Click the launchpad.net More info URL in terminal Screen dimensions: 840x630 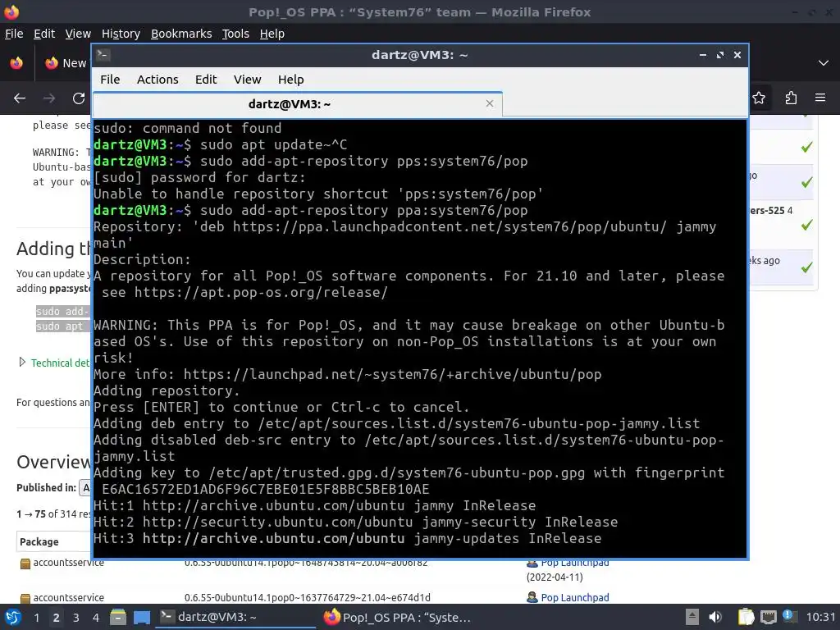[x=392, y=374]
